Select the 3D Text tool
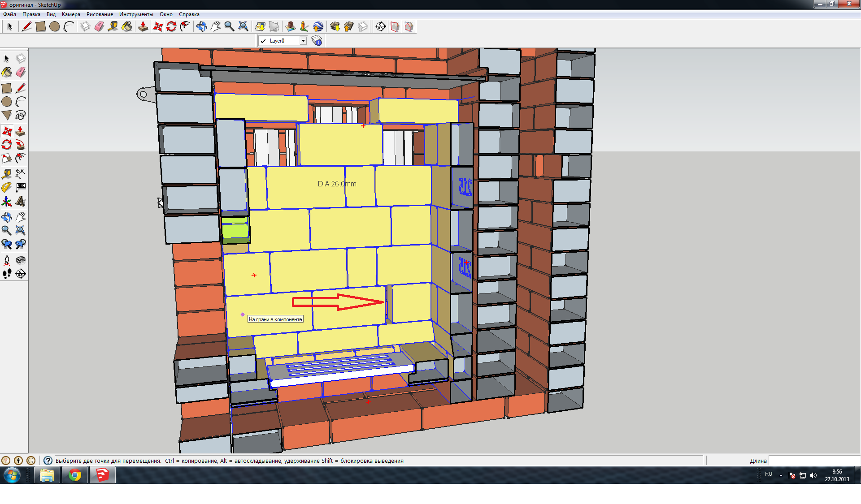861x504 pixels. coord(21,202)
